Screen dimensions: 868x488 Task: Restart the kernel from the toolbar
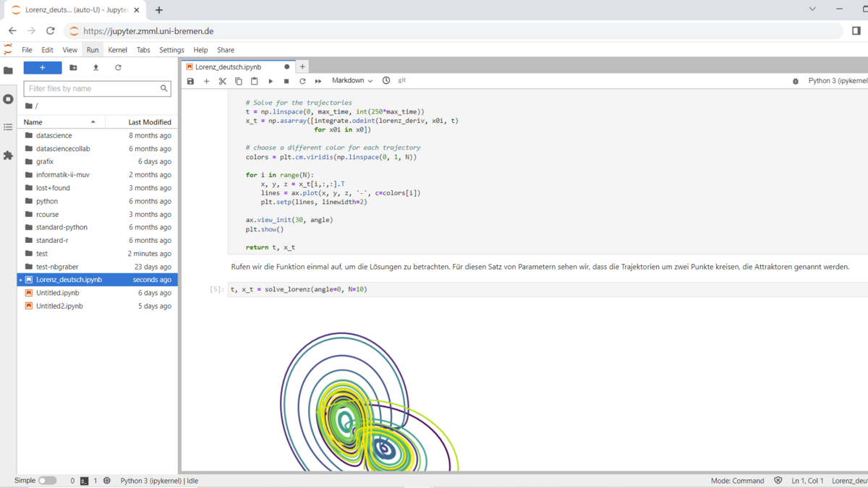click(302, 81)
